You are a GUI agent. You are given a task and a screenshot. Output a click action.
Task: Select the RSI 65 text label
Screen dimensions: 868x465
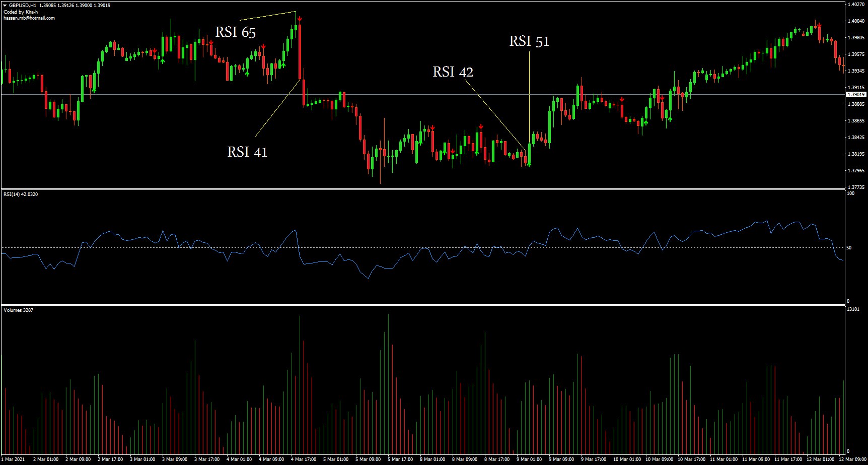click(235, 32)
